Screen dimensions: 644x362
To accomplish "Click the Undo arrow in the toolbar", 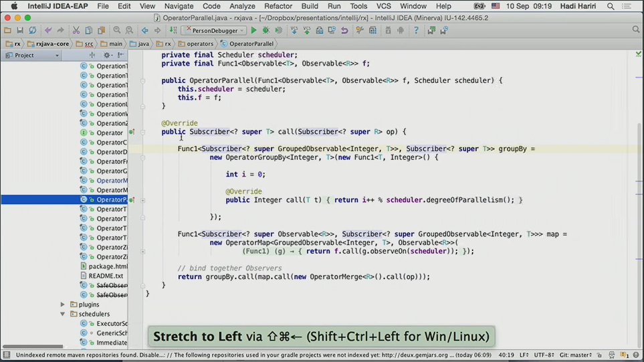I will (x=48, y=30).
